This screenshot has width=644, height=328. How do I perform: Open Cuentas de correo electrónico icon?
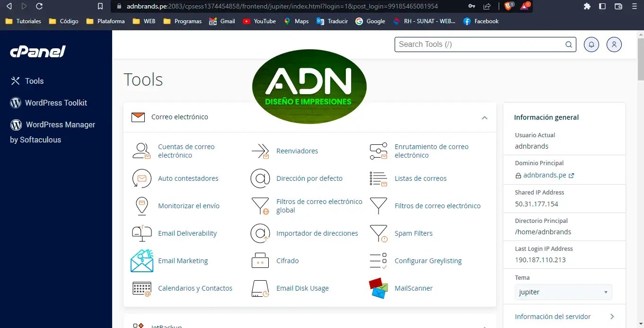pos(141,151)
